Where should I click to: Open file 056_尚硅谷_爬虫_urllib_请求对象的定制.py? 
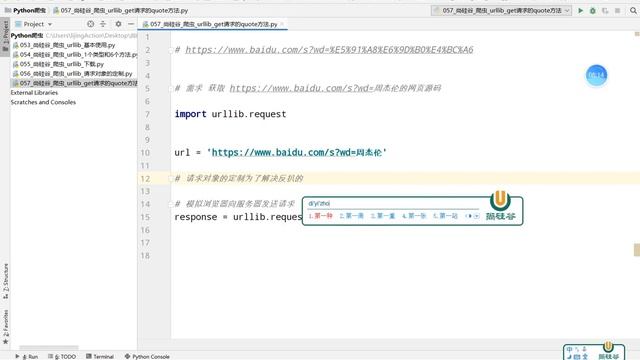[x=73, y=73]
